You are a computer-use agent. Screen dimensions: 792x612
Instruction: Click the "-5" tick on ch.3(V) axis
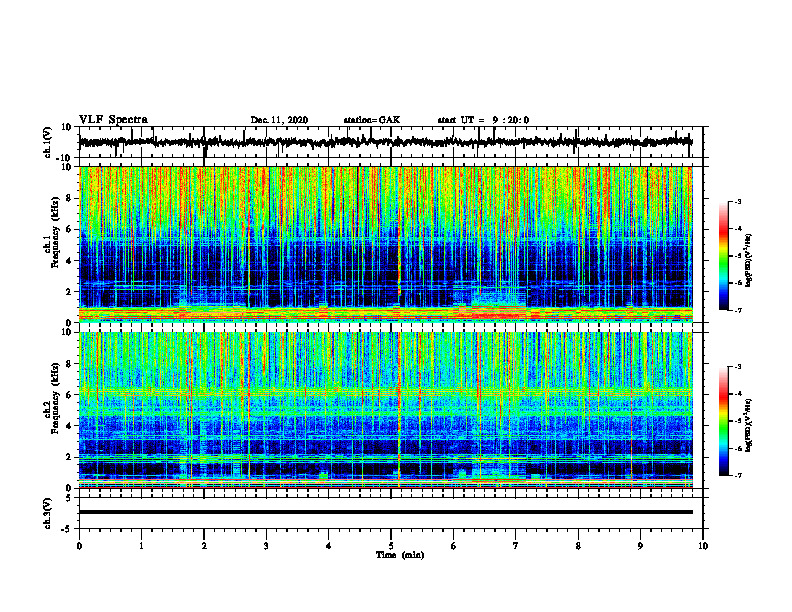coord(67,529)
